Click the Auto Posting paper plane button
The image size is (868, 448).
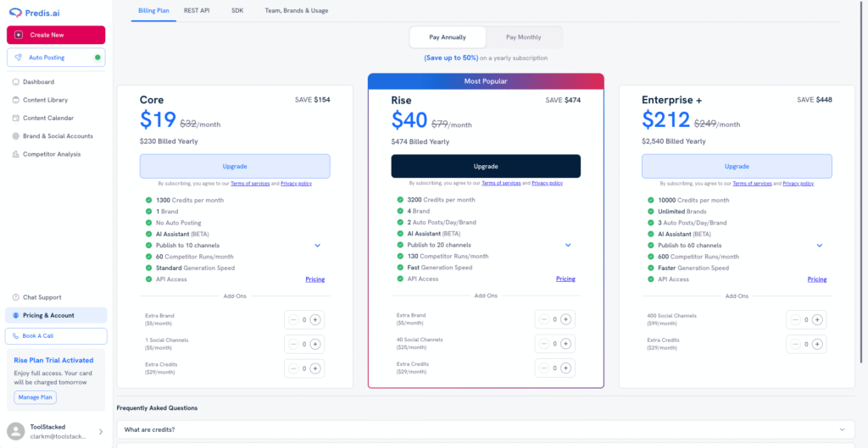(x=18, y=58)
